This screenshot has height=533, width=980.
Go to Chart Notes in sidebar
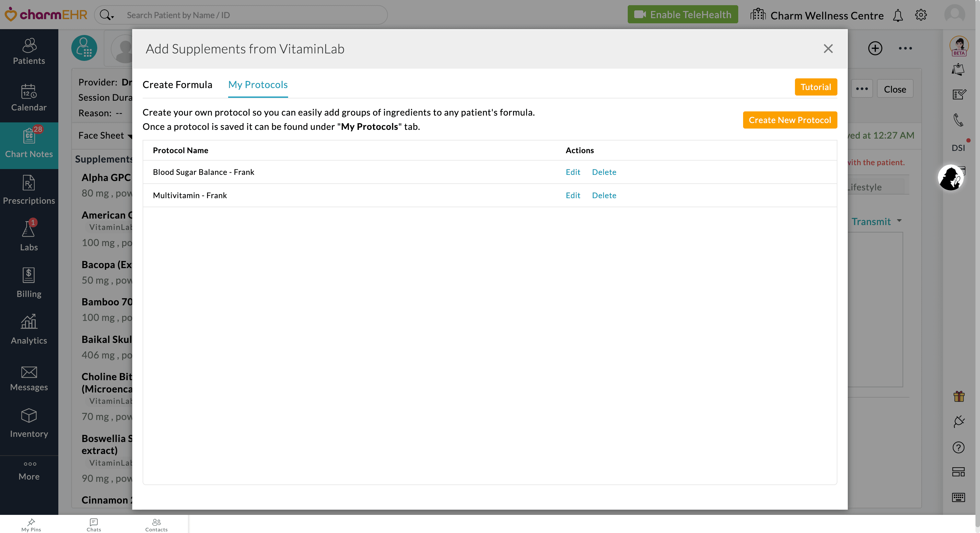click(x=29, y=145)
